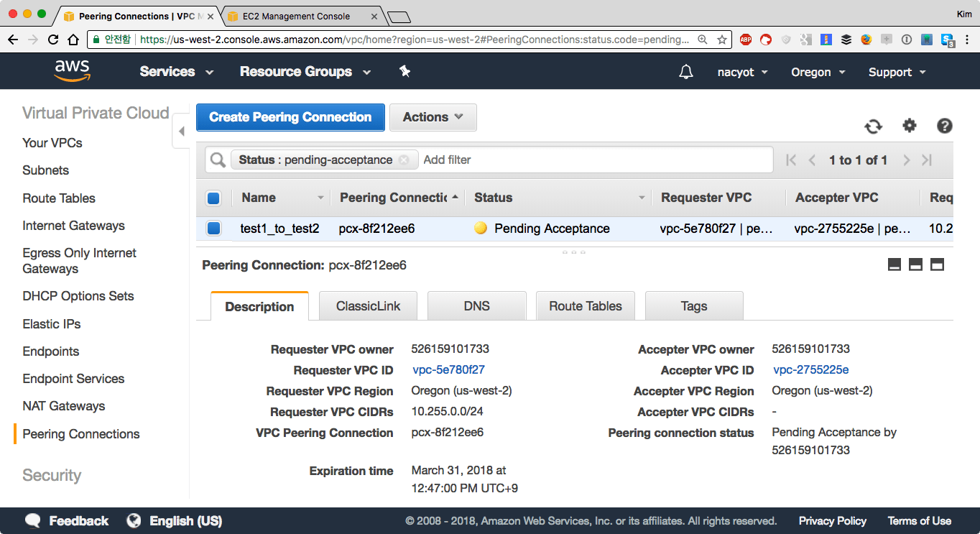Open NAT Gateways in the sidebar

pos(64,406)
